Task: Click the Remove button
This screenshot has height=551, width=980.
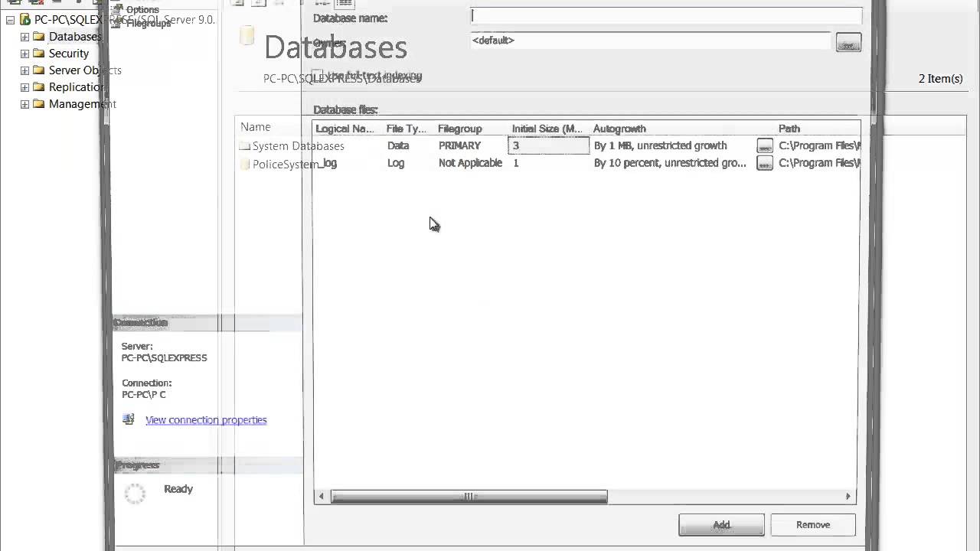Action: coord(813,525)
